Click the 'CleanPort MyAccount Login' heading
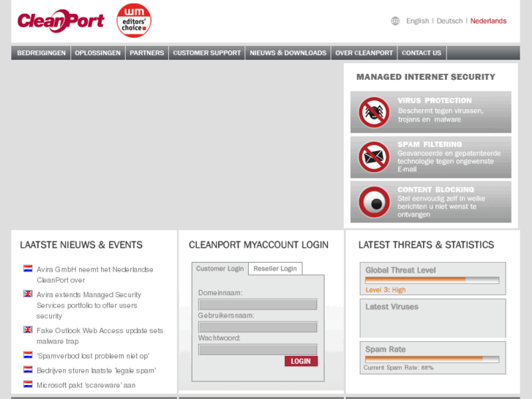Viewport: 532px width, 399px height. [258, 245]
